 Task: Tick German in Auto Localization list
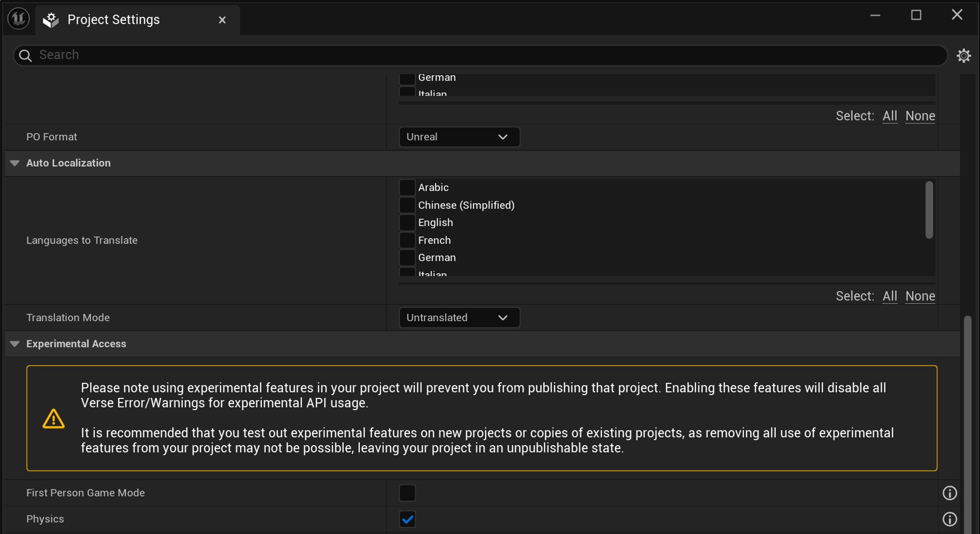click(407, 257)
